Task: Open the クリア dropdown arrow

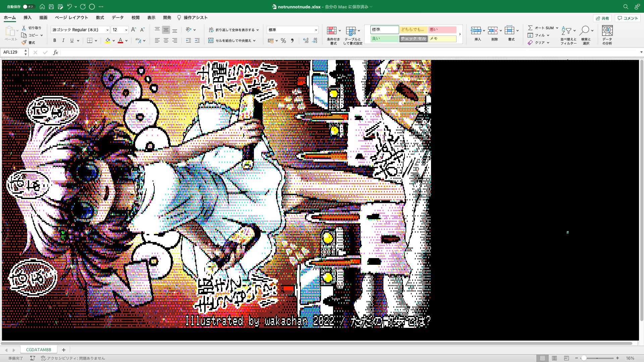Action: tap(548, 43)
